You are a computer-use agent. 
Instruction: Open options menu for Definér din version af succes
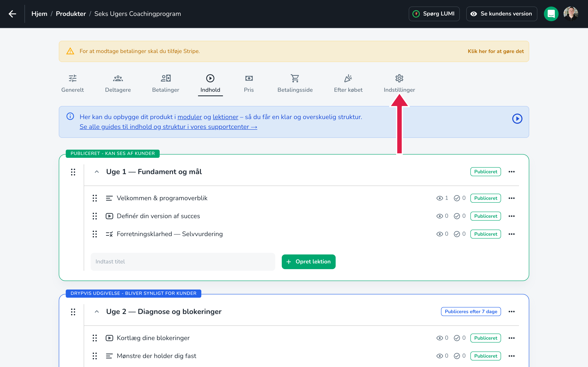pos(511,216)
